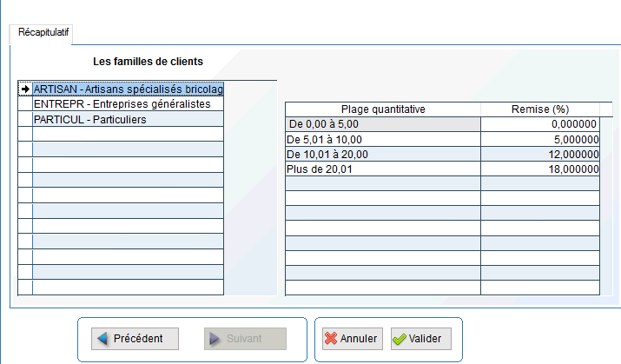Click the grayed arrow icon on Suivant
Viewport: 621px width, 364px height.
[x=213, y=339]
